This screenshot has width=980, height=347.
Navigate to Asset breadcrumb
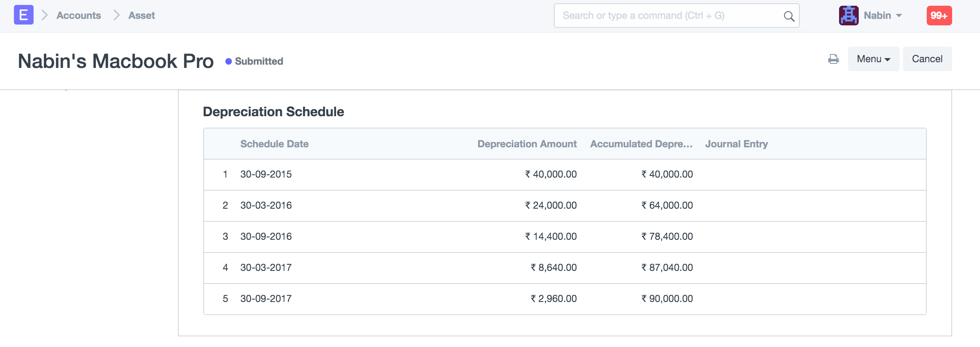[141, 16]
